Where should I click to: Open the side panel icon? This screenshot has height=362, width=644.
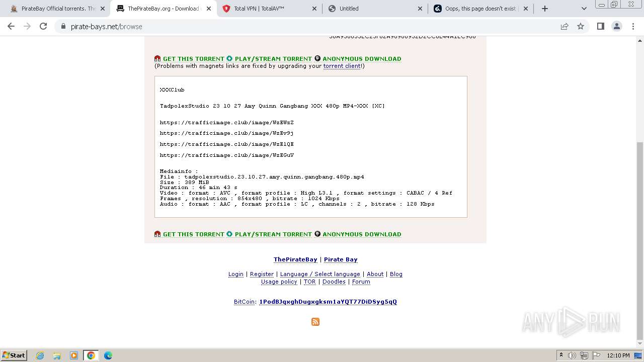[600, 26]
